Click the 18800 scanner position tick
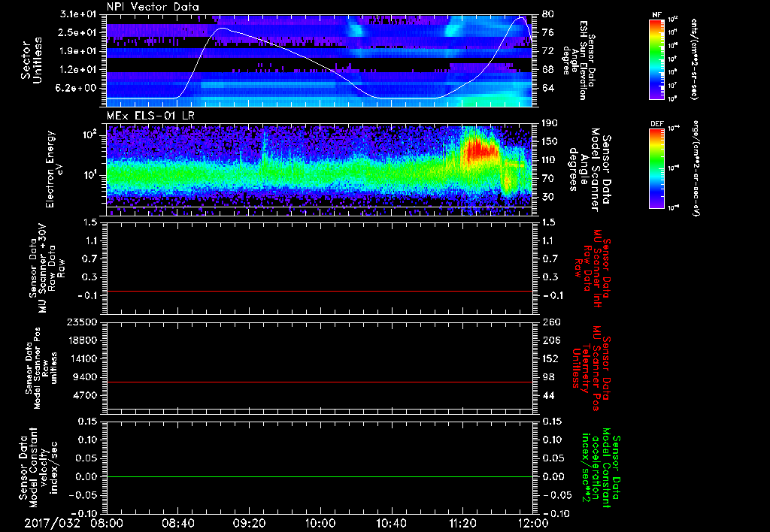The image size is (770, 532). [81, 340]
